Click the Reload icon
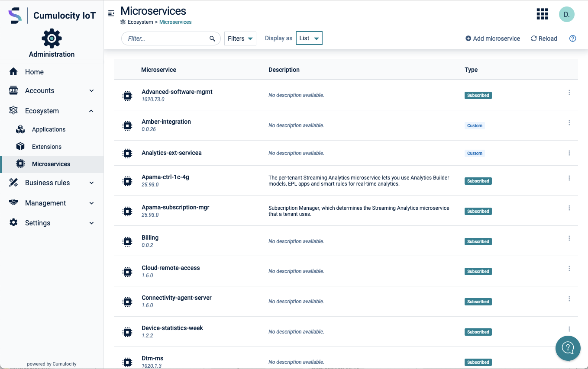Image resolution: width=588 pixels, height=369 pixels. point(533,39)
